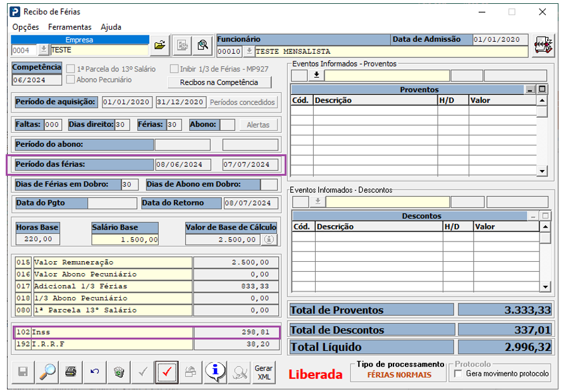Click the blue information bubble icon

tap(215, 372)
